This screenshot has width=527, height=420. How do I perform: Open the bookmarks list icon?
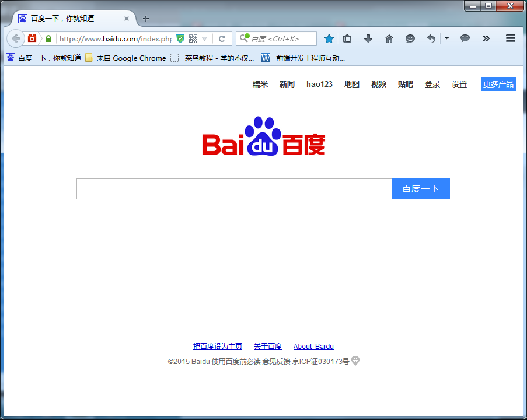tap(347, 38)
